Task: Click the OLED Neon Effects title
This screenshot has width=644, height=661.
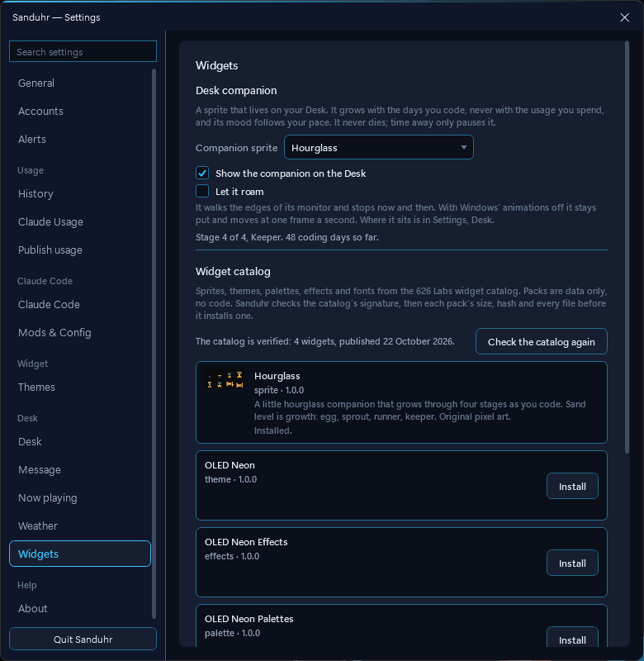Action: [x=246, y=542]
